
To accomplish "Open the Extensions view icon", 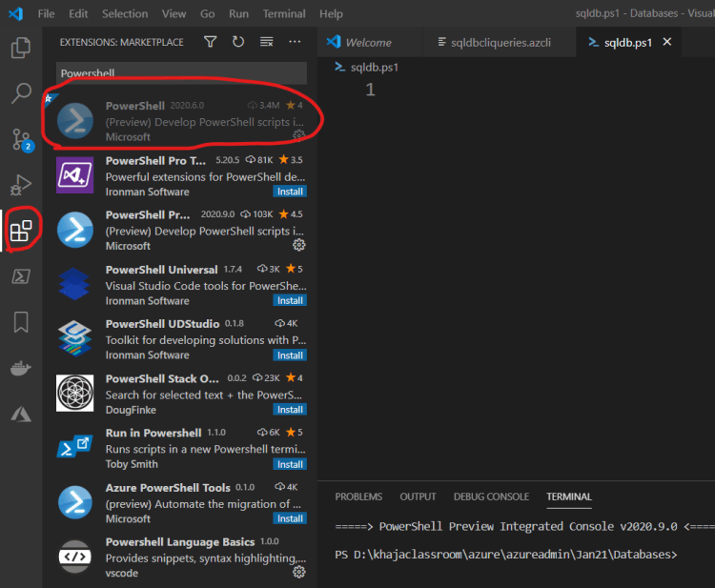I will 21,231.
